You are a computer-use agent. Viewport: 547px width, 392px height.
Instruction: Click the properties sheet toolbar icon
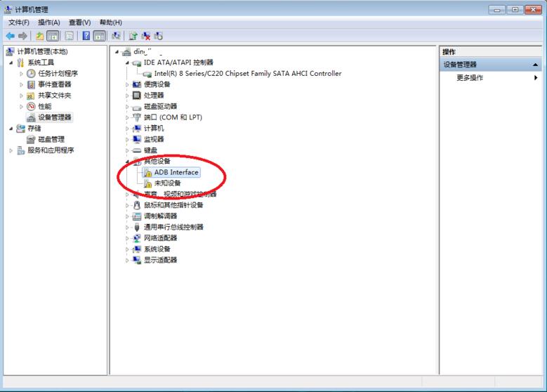[70, 36]
